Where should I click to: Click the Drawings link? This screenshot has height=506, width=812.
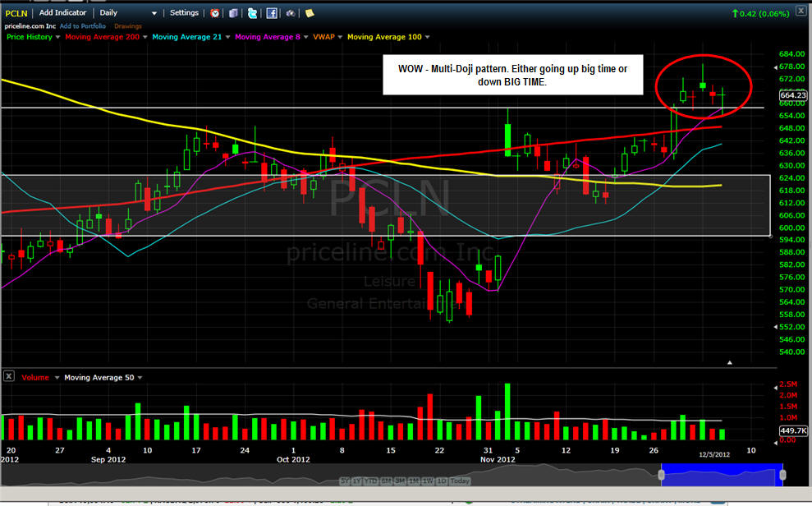click(x=127, y=26)
